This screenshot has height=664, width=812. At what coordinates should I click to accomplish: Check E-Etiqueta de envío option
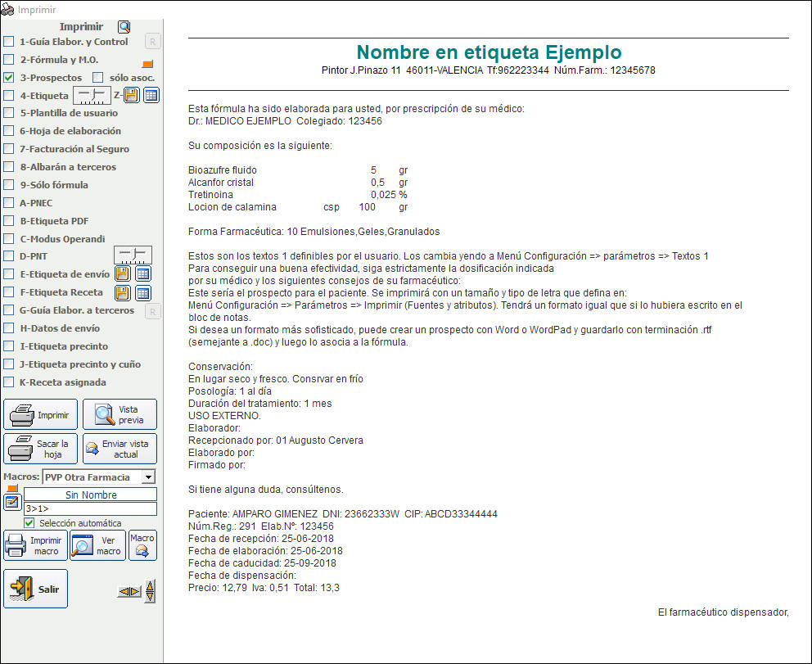pos(9,274)
